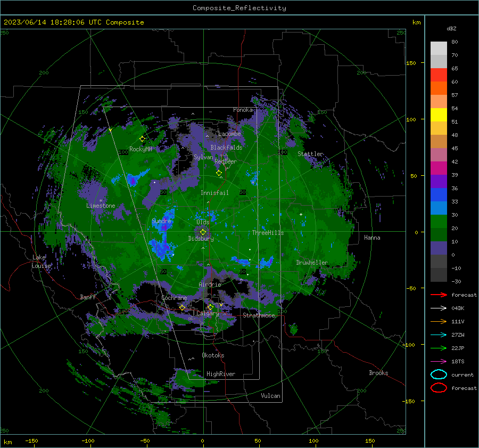
Task: Click the RockyMH label
Action: click(141, 149)
